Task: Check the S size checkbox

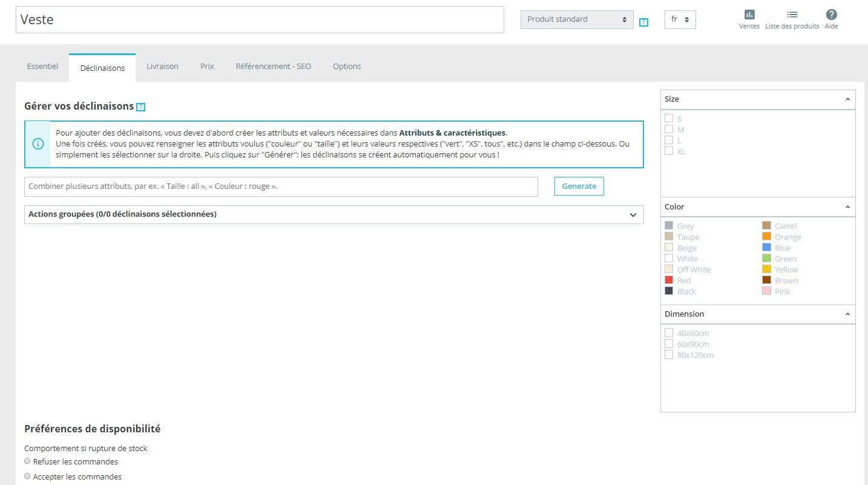Action: pyautogui.click(x=669, y=118)
